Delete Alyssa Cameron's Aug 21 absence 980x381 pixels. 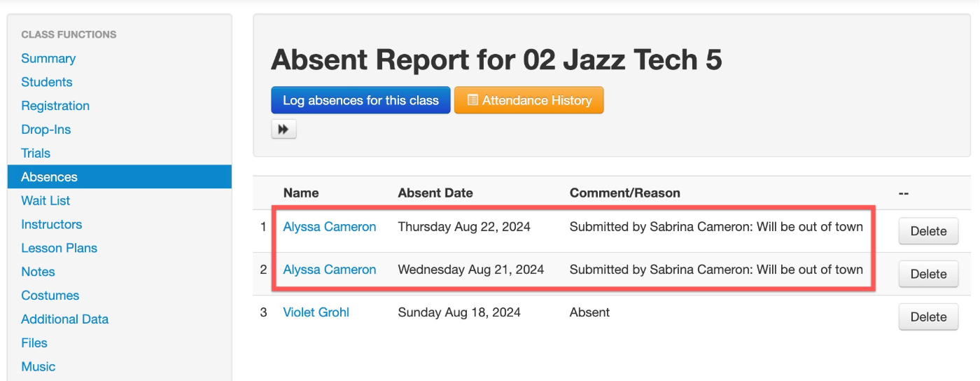pos(928,274)
